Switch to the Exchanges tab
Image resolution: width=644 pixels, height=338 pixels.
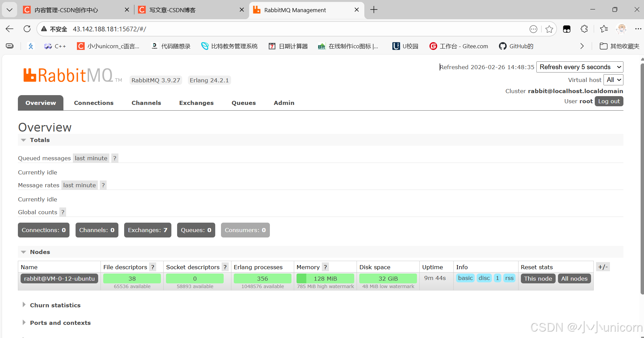pos(196,103)
